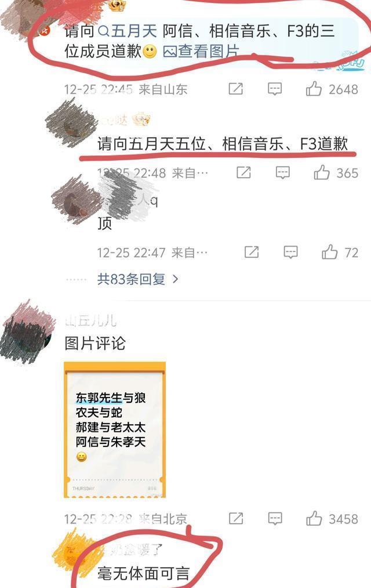The width and height of the screenshot is (371, 588).
Task: Open the 东郭先生与狼 image thumbnail
Action: [115, 430]
